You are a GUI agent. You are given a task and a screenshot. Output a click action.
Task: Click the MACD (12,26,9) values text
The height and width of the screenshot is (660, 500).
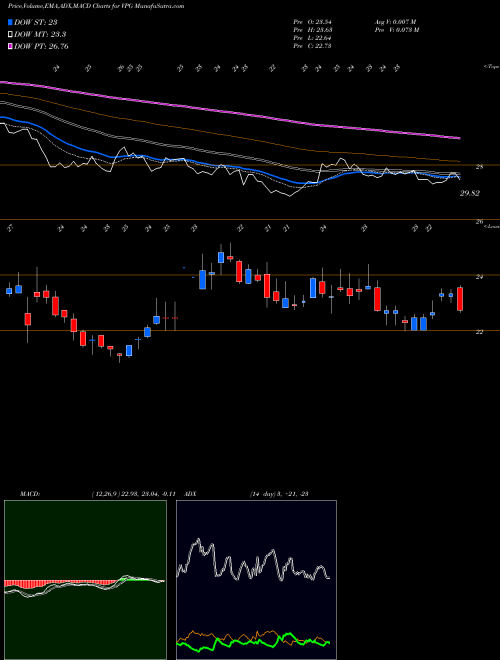136,494
